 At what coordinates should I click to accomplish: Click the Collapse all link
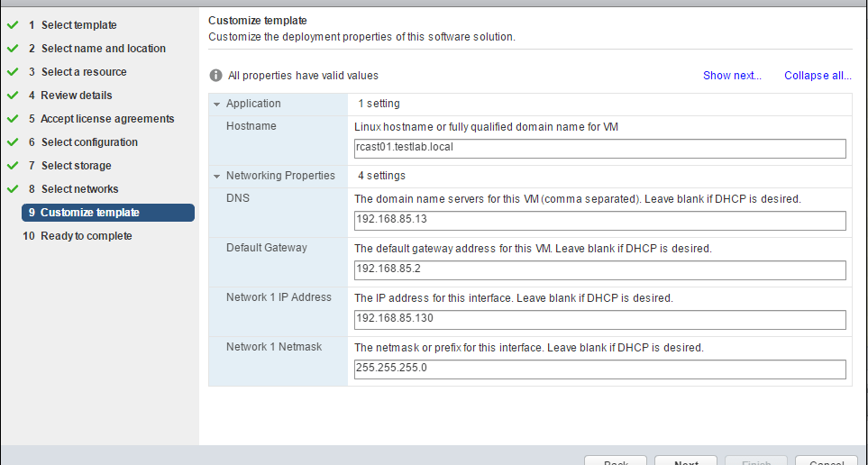click(x=818, y=76)
